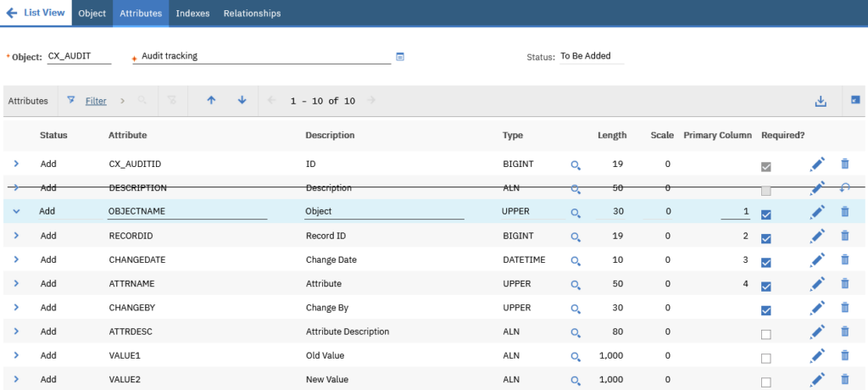Delete the RECORDID attribute with trash icon

tap(845, 236)
